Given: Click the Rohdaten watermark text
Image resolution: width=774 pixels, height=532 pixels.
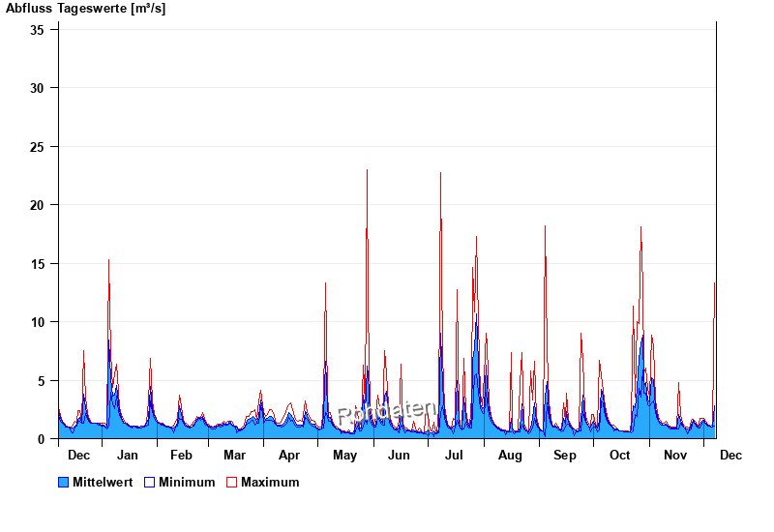Looking at the screenshot, I should click(386, 411).
